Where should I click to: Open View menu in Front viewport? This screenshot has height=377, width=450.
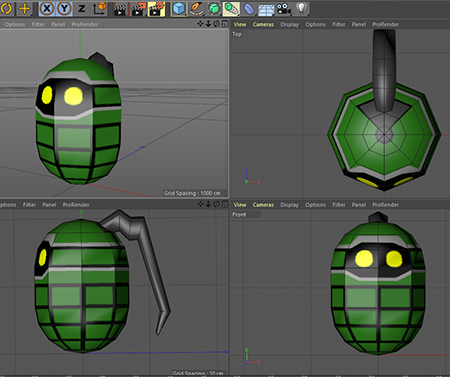point(240,205)
